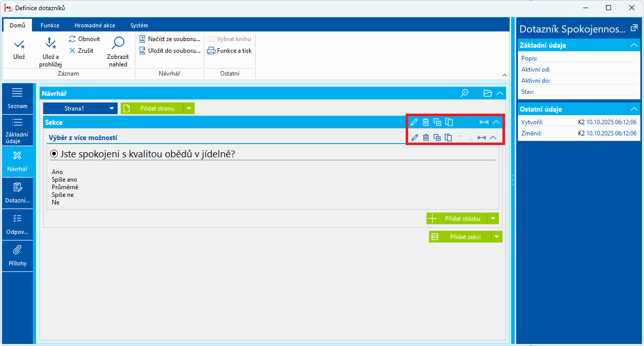Open Přílohy in left sidebar
Viewport: 644px width, 346px height.
[17, 256]
